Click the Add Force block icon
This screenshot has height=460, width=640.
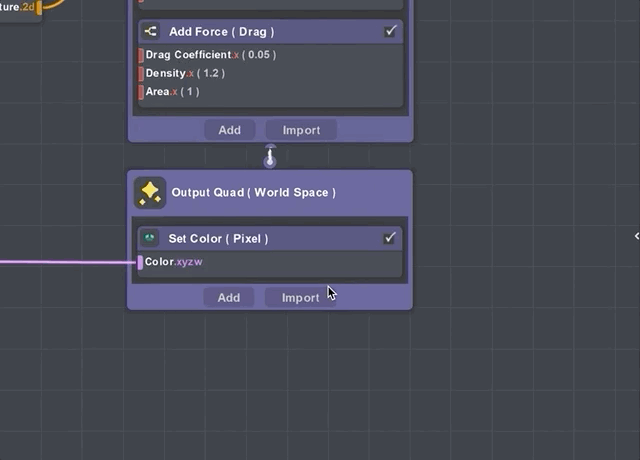(150, 31)
